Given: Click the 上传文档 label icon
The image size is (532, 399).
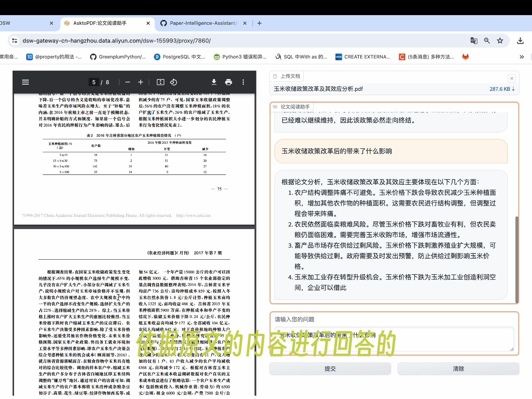Looking at the screenshot, I should coord(275,76).
